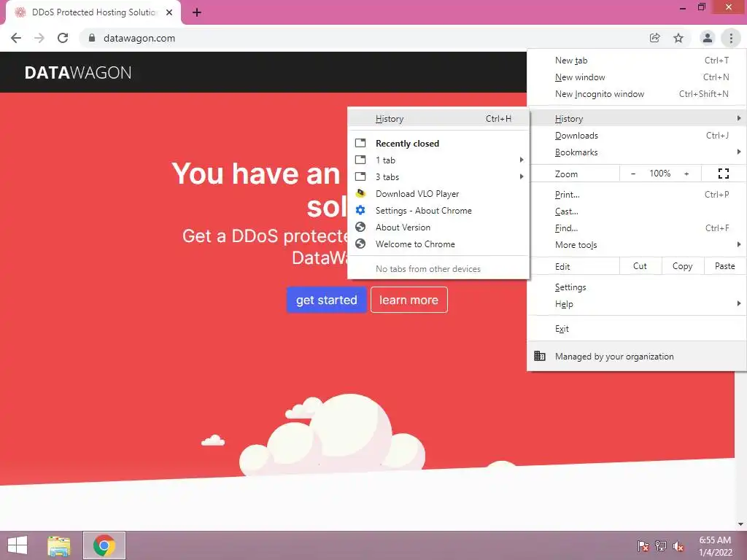
Task: Toggle fullscreen from the Zoom row
Action: tap(723, 174)
